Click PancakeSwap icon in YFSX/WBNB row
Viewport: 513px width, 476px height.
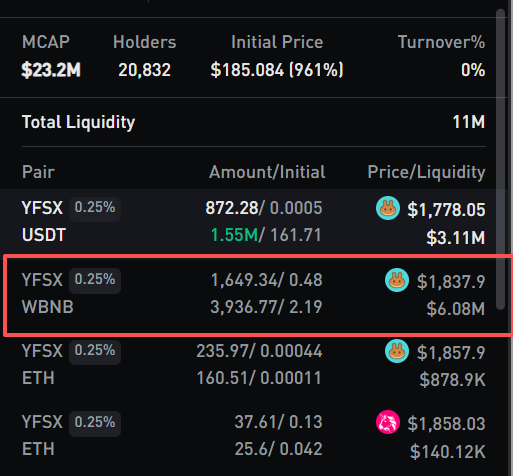(397, 280)
